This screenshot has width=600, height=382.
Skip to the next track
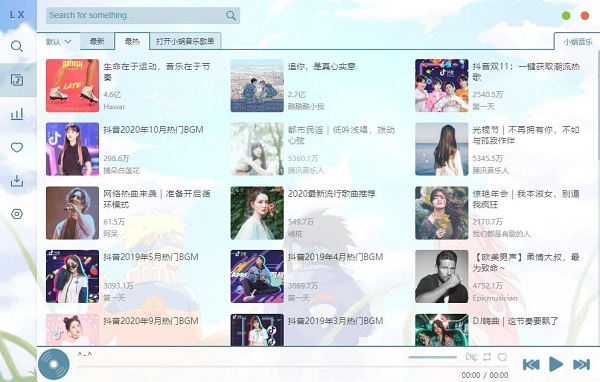click(581, 364)
